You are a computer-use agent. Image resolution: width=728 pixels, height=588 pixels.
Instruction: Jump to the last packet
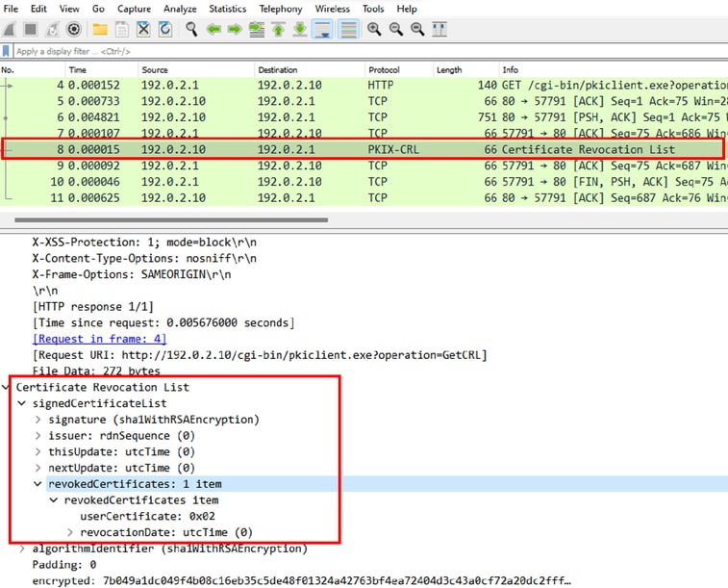300,29
